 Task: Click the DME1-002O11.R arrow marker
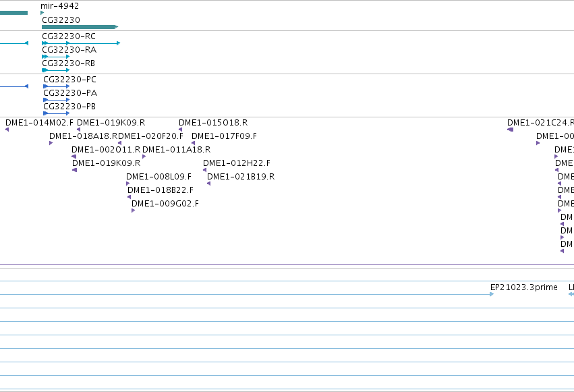[x=74, y=157]
